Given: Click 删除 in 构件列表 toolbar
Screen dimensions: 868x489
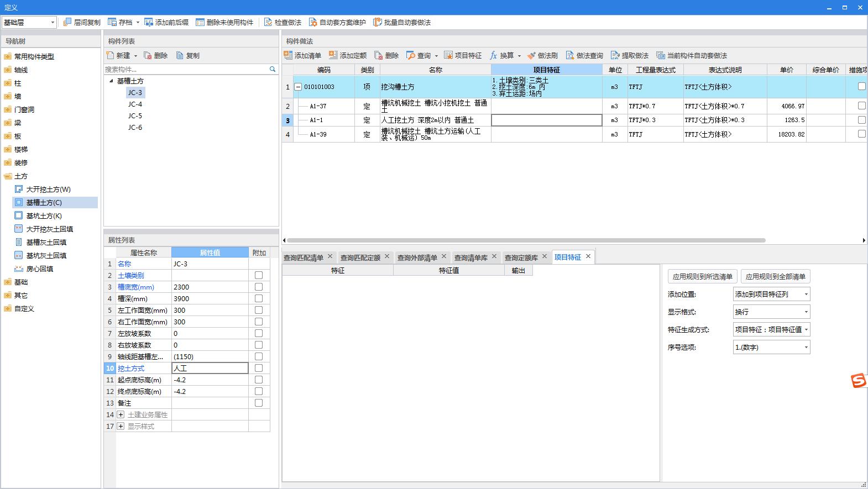Looking at the screenshot, I should click(x=155, y=55).
